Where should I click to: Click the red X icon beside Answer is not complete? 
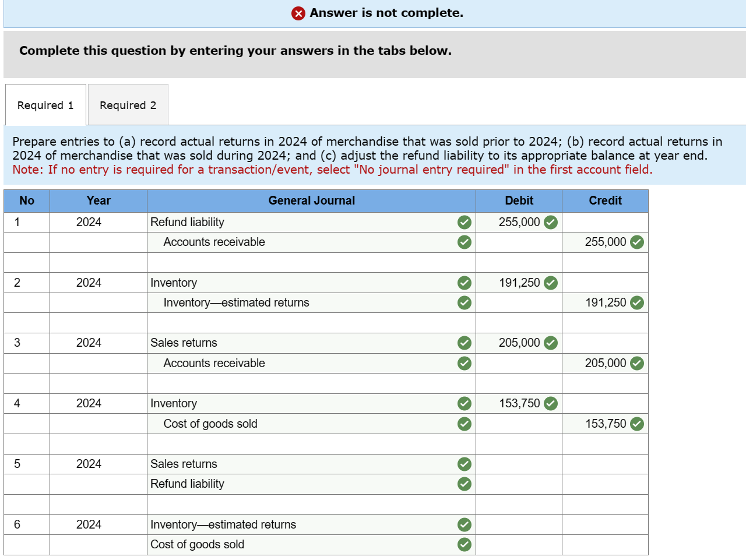[x=298, y=13]
